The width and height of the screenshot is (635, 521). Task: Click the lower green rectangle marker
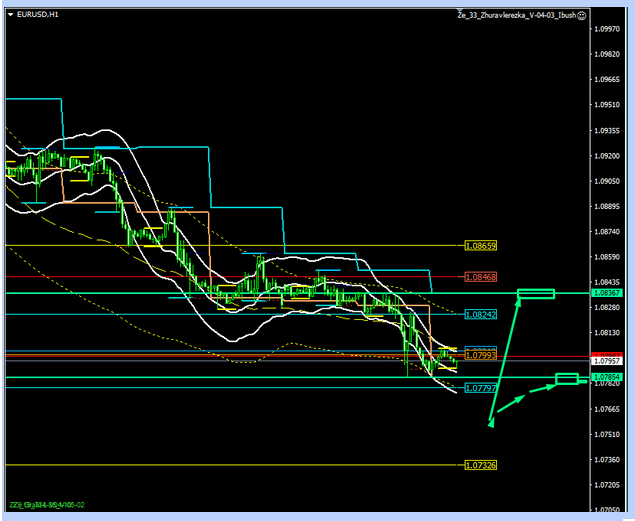[567, 378]
